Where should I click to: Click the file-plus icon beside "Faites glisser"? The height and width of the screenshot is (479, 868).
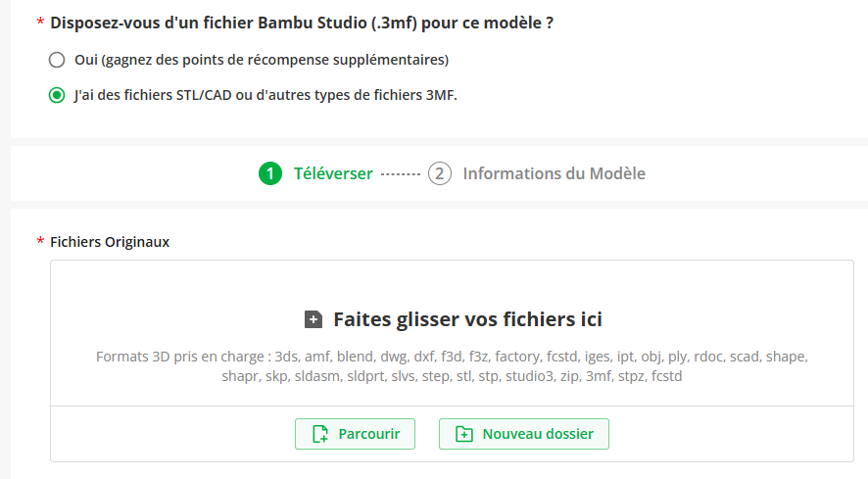pos(313,319)
